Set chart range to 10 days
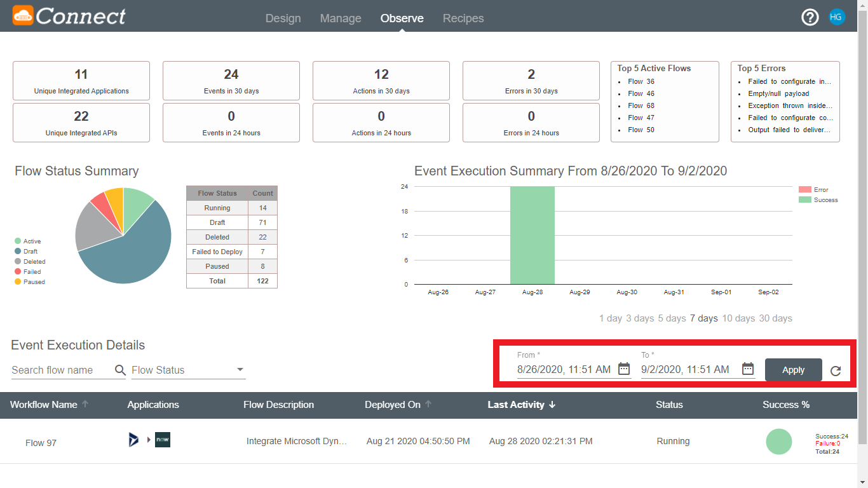868x488 pixels. tap(739, 318)
